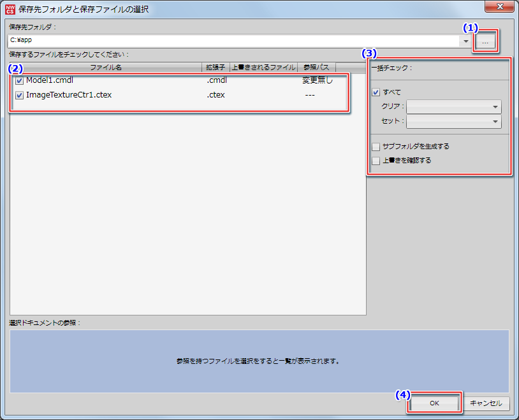
Task: Uncheck the Model1.cmdl file checkbox
Action: tap(20, 81)
